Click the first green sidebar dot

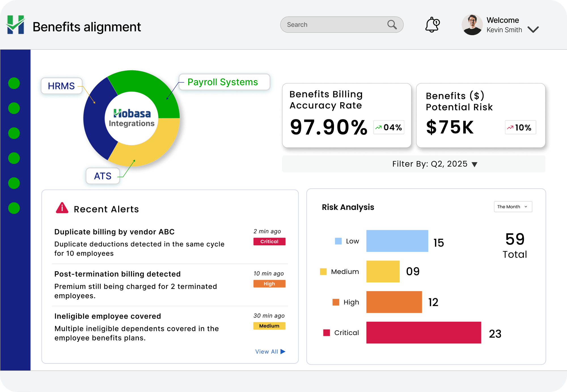click(x=14, y=83)
